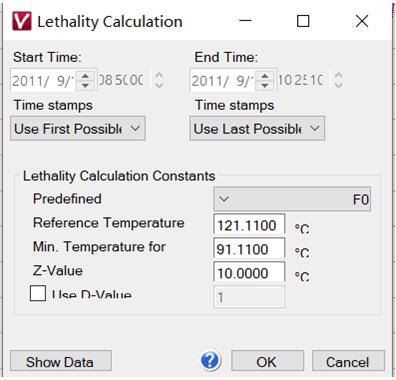This screenshot has height=380, width=396.
Task: Maximize the Lethality Calculation window
Action: (303, 21)
